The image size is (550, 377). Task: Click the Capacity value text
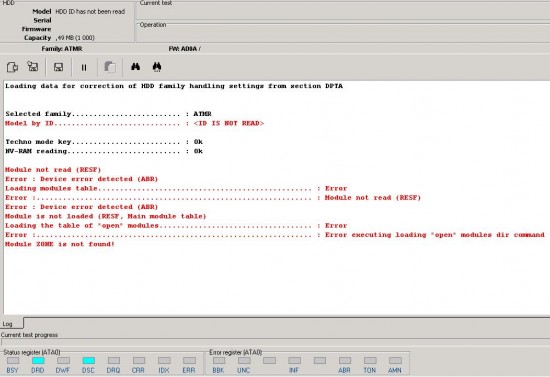[x=75, y=38]
